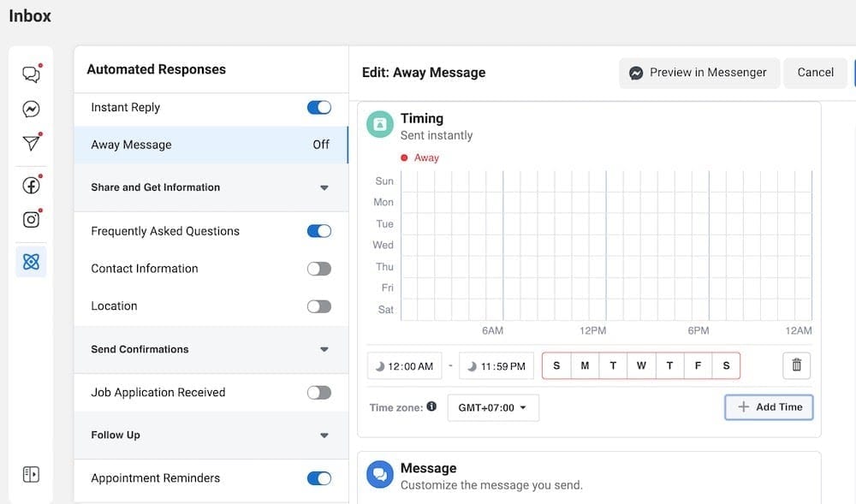Select the Instant Reply list item

[211, 108]
